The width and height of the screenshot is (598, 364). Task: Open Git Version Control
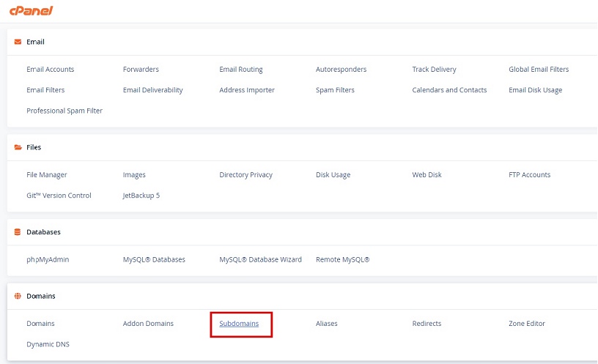tap(59, 196)
